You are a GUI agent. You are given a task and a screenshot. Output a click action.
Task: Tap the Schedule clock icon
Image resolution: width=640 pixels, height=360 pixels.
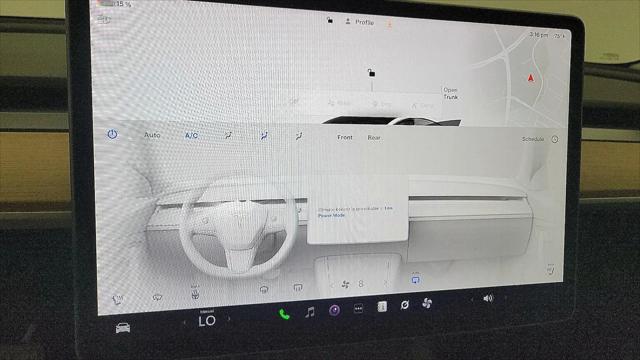[555, 140]
